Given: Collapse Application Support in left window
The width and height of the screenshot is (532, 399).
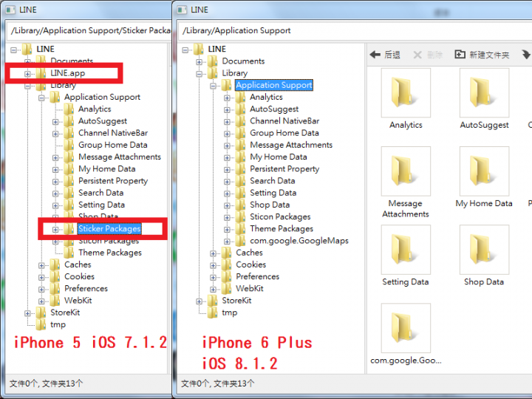Looking at the screenshot, I should 41,98.
